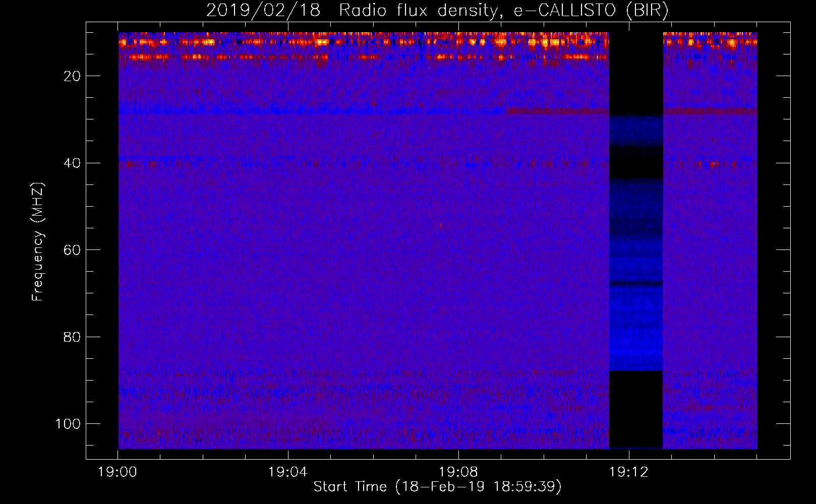Image resolution: width=816 pixels, height=504 pixels.
Task: Click the '60' frequency tick label
Action: pyautogui.click(x=73, y=250)
